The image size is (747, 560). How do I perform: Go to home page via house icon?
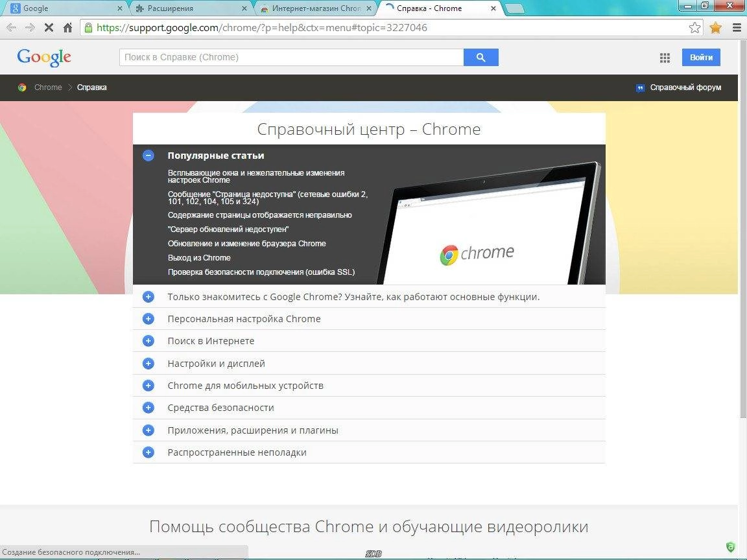coord(67,28)
